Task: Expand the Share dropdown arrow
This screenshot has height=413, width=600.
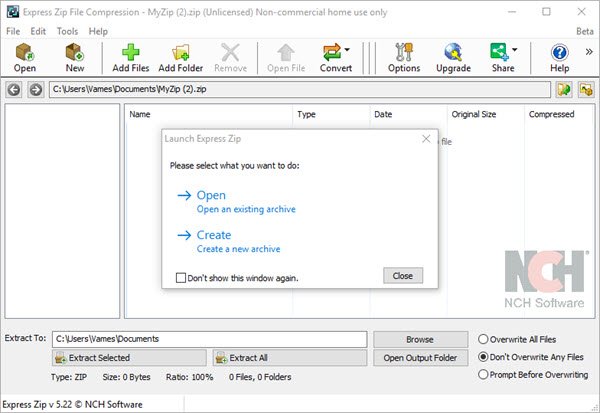Action: pos(515,49)
